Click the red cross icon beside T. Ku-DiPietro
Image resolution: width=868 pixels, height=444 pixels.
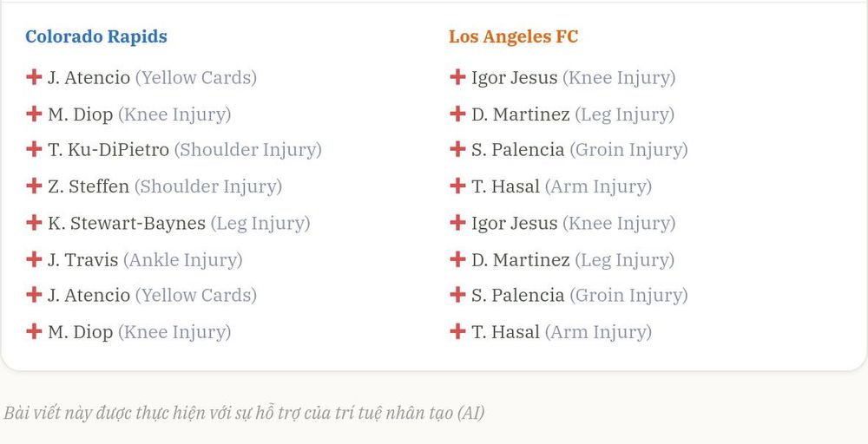coord(34,149)
